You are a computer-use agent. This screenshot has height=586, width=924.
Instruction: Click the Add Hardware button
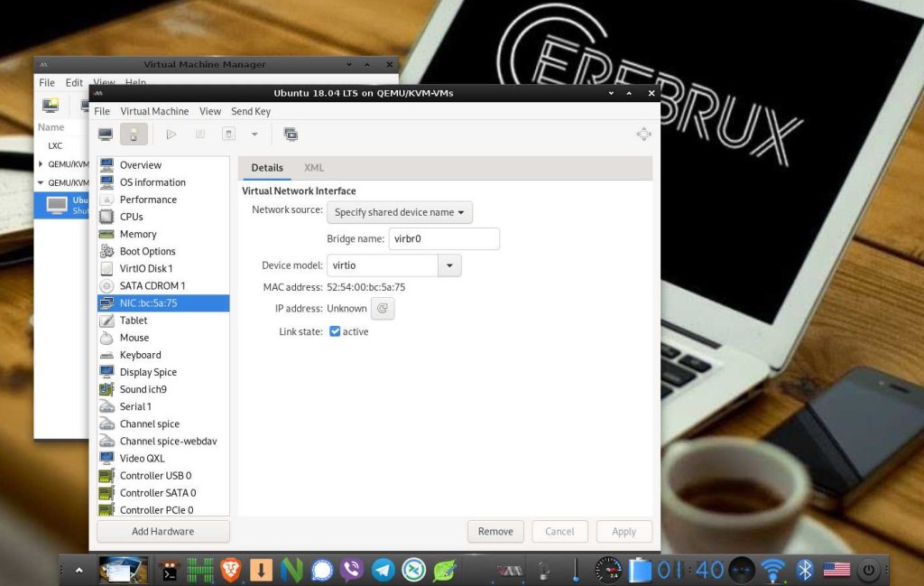point(162,531)
